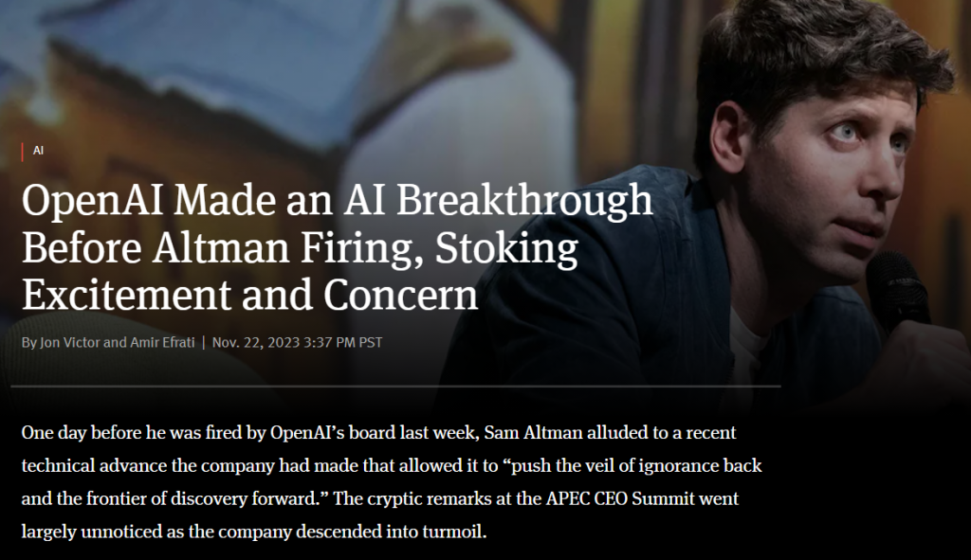Click the headline line 'OpenAI Made an AI Breakthrough'
Screen dimensions: 971x560
coord(338,202)
